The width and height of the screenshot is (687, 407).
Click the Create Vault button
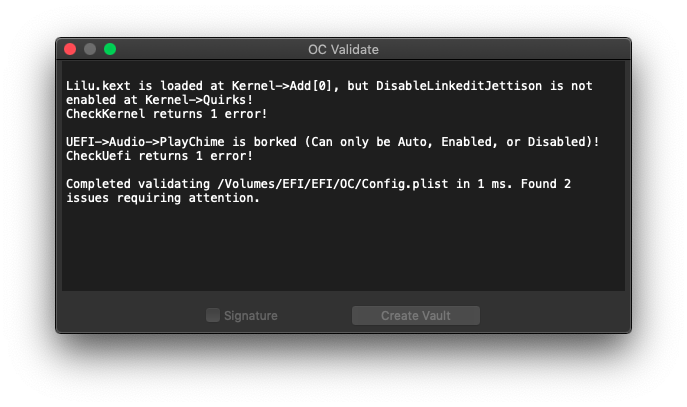[x=416, y=315]
